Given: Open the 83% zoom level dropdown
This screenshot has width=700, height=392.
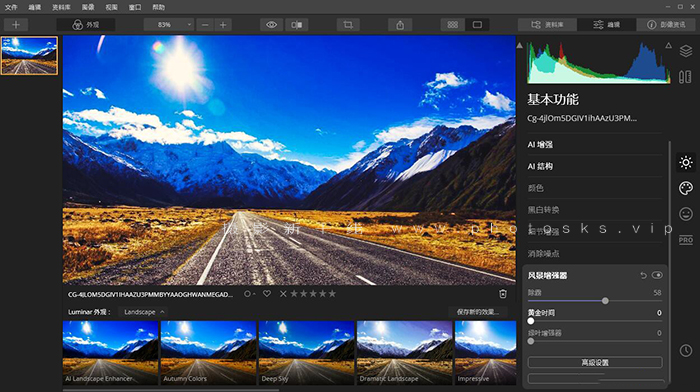Looking at the screenshot, I should tap(169, 25).
